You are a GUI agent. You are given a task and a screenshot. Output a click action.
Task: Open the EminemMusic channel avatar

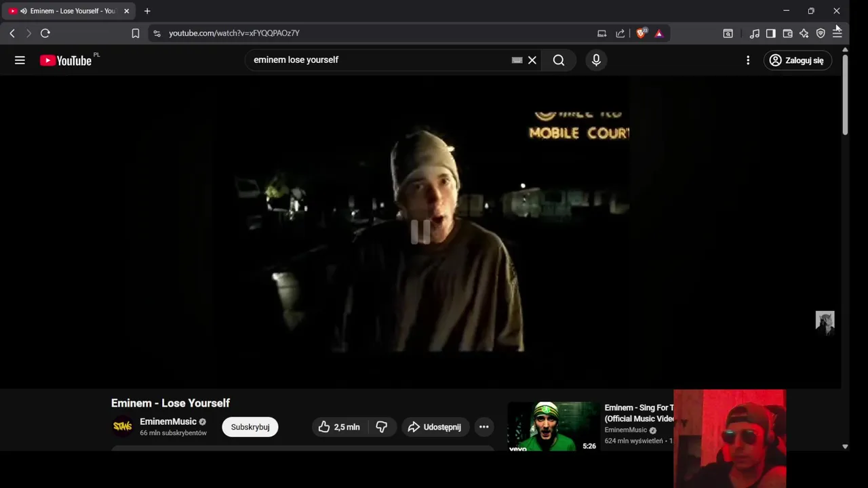[x=123, y=426]
